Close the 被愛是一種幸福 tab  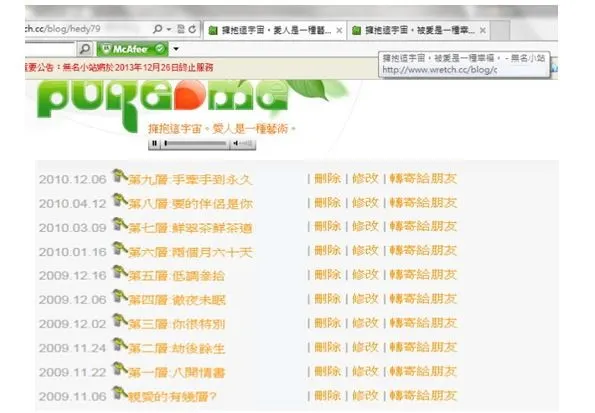(483, 30)
